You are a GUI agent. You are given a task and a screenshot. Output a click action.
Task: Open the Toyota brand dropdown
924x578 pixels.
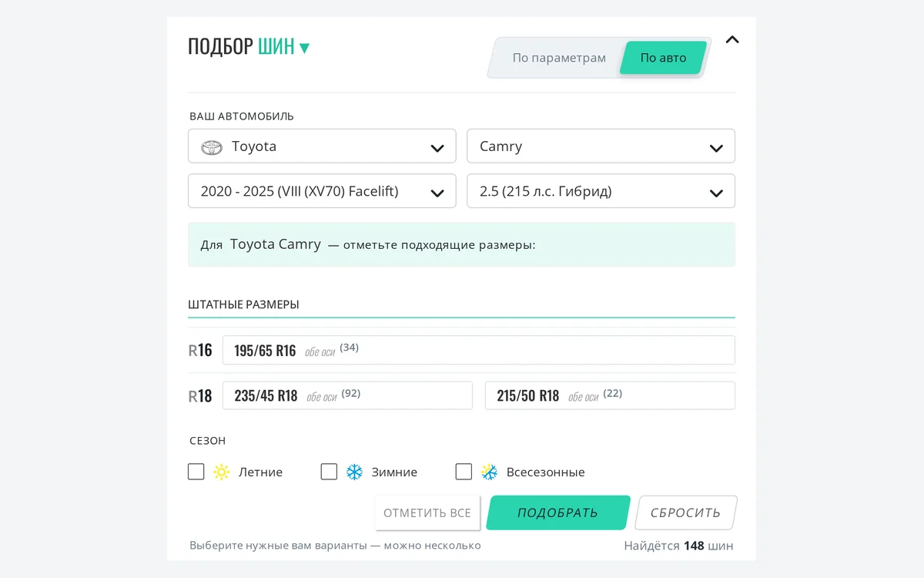pyautogui.click(x=322, y=146)
